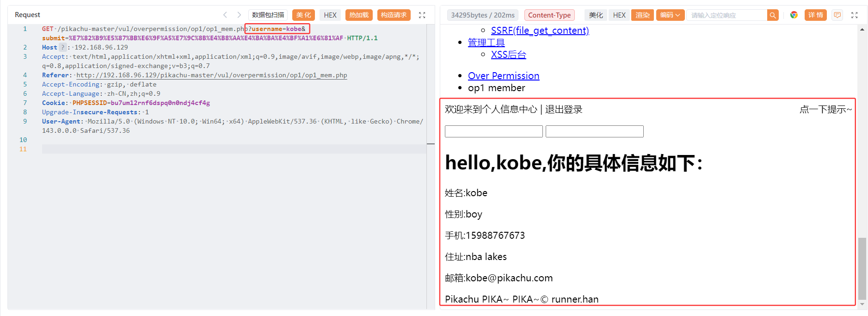Switch response view to HEX
The height and width of the screenshot is (316, 868).
619,15
